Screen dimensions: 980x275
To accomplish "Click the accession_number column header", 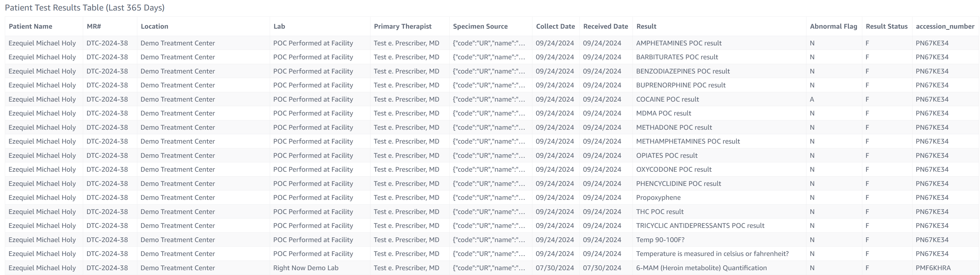I will coord(945,26).
